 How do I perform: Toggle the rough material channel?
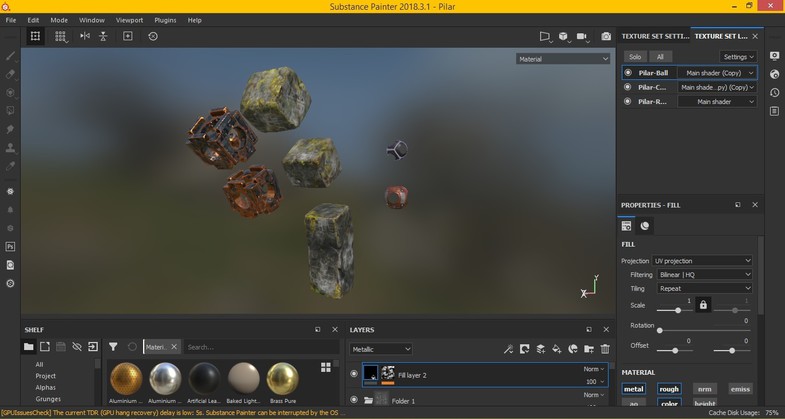tap(669, 389)
